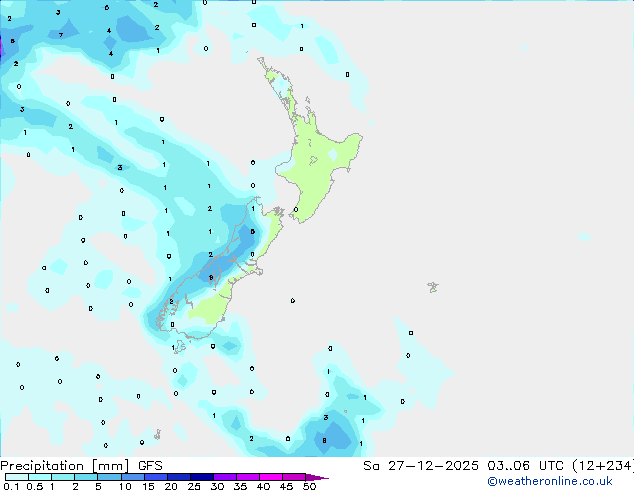Image resolution: width=634 pixels, height=490 pixels.
Task: Click the '0.1' legend label
Action: 11,486
